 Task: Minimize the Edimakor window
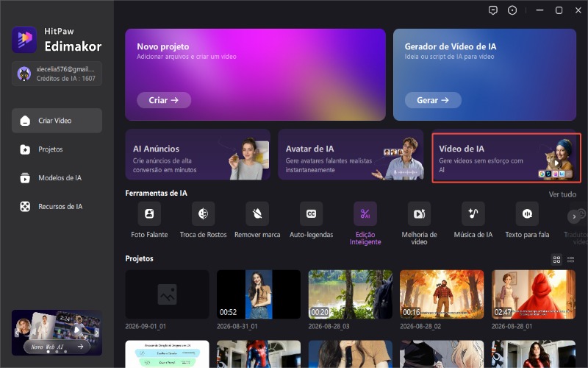pos(539,10)
